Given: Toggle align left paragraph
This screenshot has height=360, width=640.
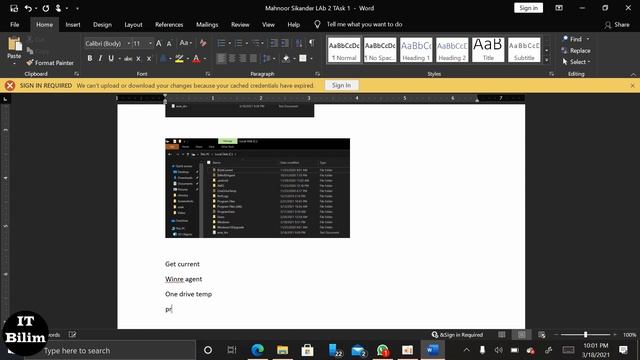Looking at the screenshot, I should pos(221,59).
